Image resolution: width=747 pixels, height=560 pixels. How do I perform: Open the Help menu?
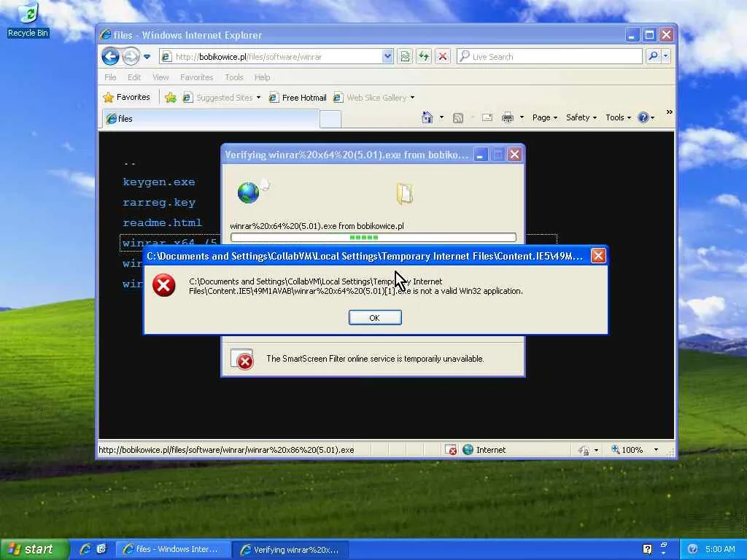click(262, 77)
